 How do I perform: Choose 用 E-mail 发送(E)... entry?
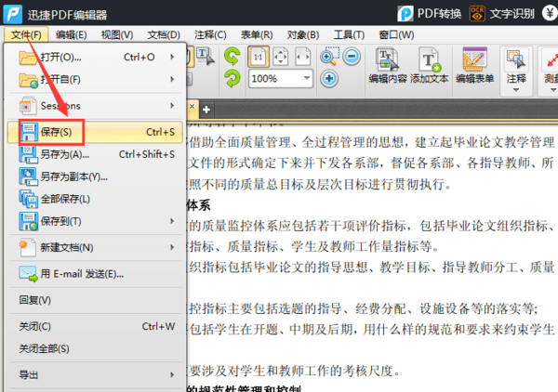(x=95, y=274)
